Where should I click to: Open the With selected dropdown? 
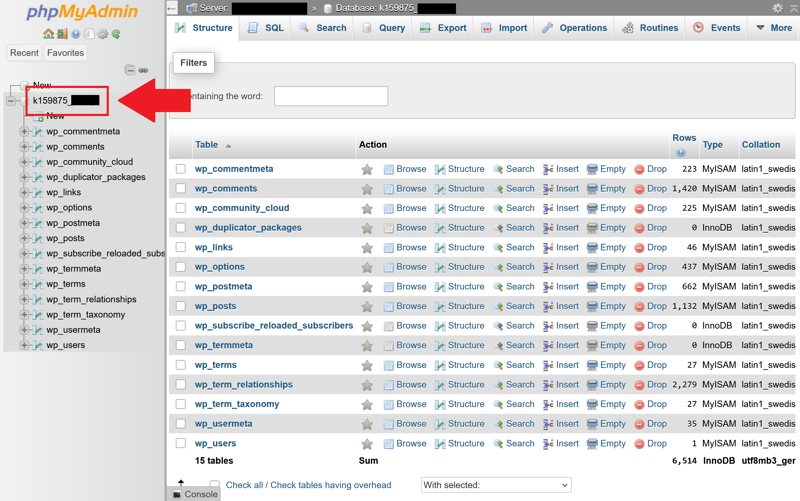click(x=495, y=485)
